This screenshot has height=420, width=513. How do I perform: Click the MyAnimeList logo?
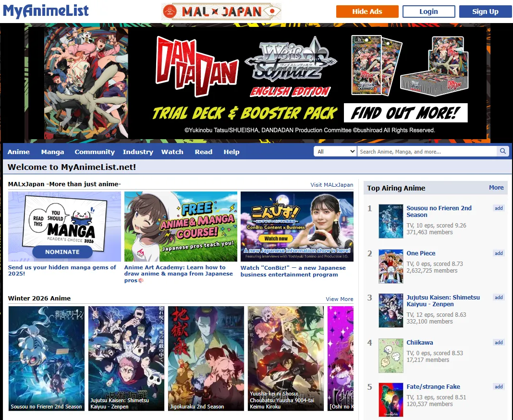46,11
